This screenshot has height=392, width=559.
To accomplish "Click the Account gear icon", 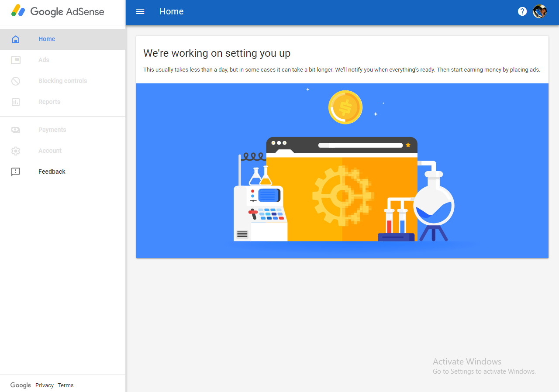I will [x=16, y=151].
